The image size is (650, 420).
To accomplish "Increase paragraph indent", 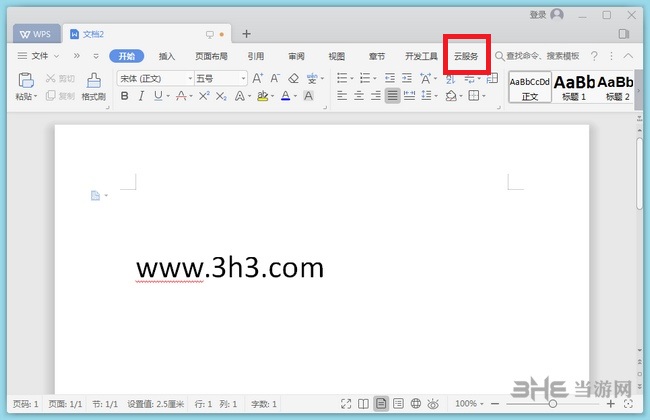I will click(x=407, y=78).
